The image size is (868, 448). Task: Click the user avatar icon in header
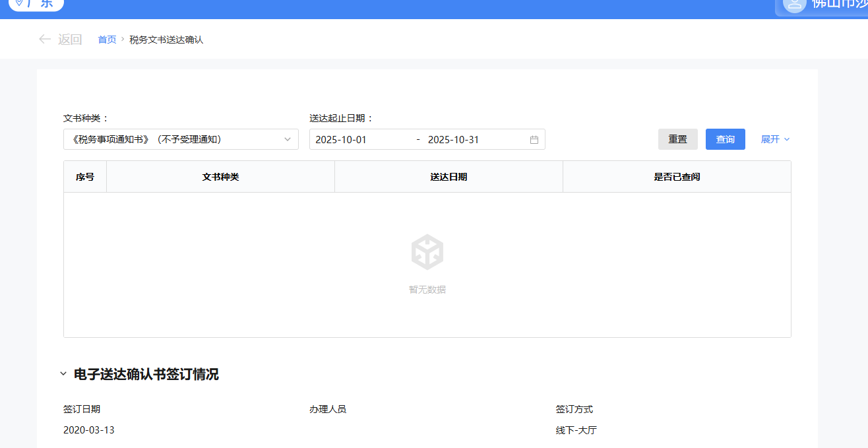point(794,3)
